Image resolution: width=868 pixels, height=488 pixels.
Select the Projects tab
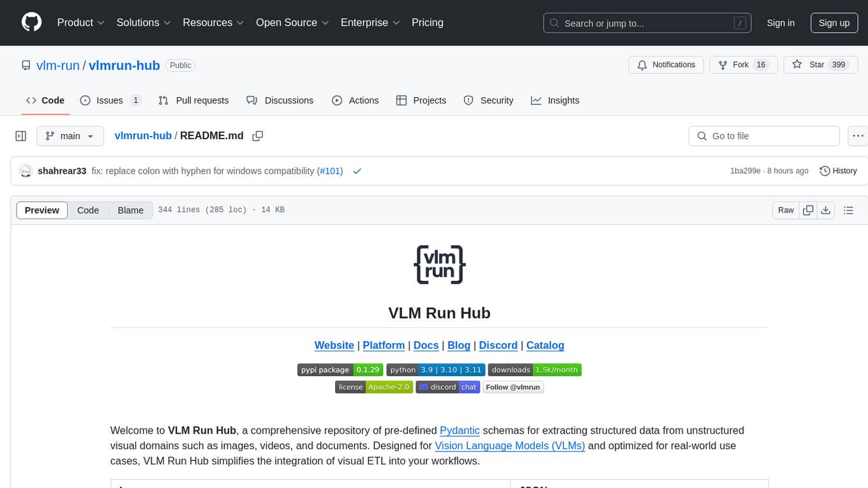tap(421, 100)
